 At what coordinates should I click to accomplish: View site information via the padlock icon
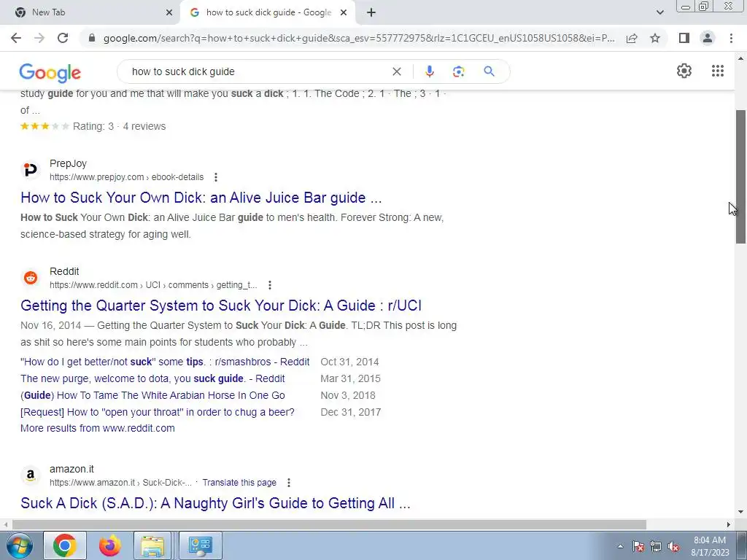coord(92,38)
